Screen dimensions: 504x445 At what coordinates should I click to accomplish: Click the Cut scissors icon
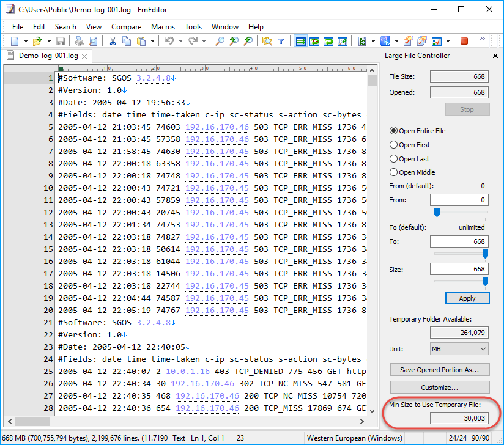pyautogui.click(x=113, y=41)
